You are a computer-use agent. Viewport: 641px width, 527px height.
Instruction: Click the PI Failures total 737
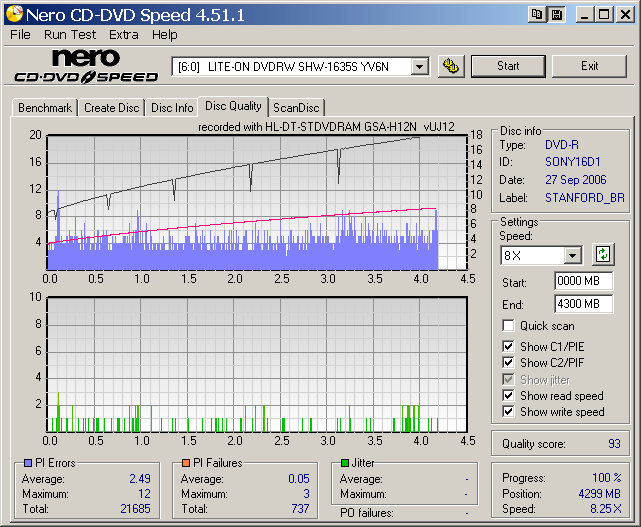coord(300,509)
